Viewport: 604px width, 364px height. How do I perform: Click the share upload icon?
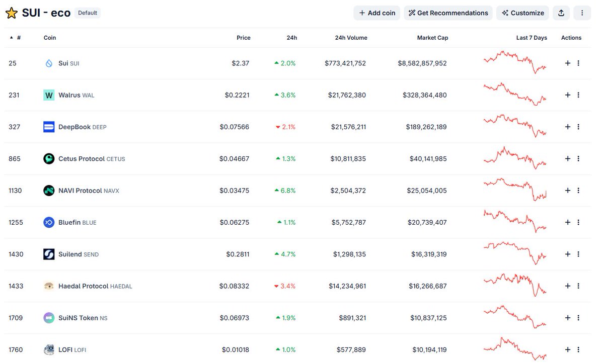pos(561,13)
